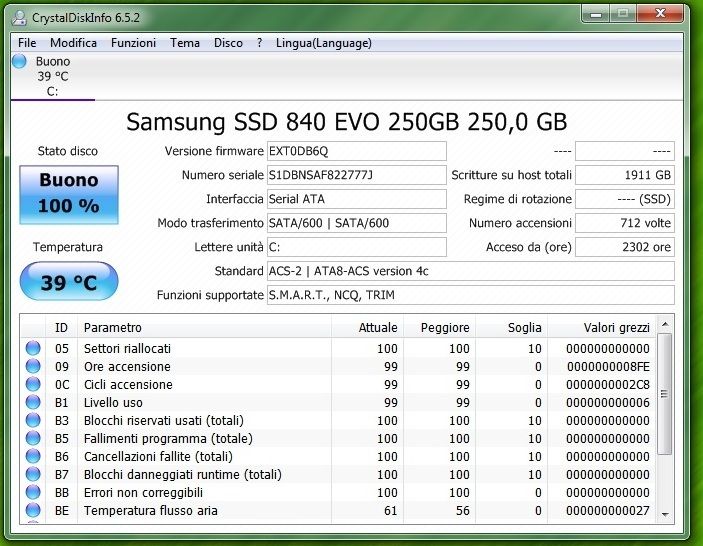Open the Tema menu
The image size is (703, 546).
click(185, 43)
